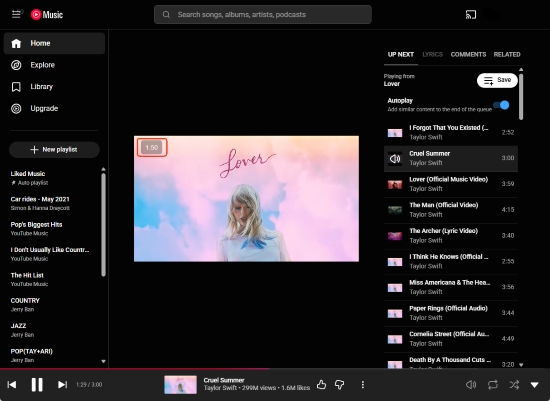
Task: Play I Forgot That You Existed from queue
Action: coord(451,133)
